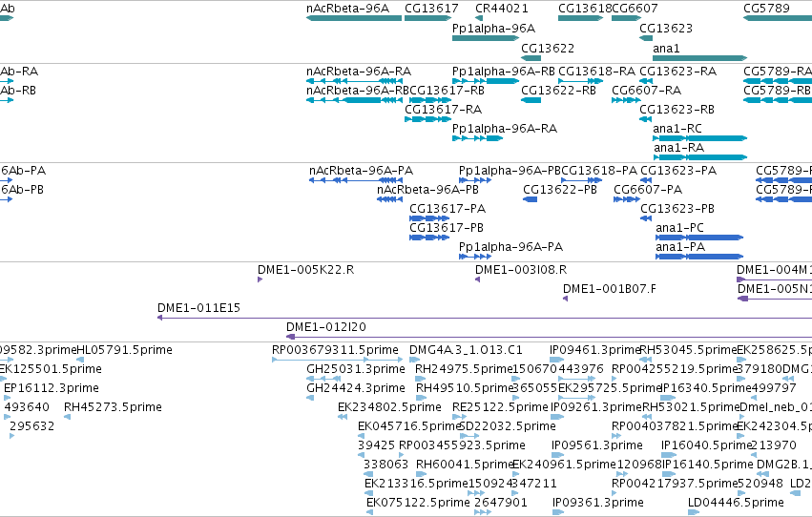This screenshot has height=517, width=812.
Task: Click protein Pp1alpha-96A-PB
Action: coord(475,180)
